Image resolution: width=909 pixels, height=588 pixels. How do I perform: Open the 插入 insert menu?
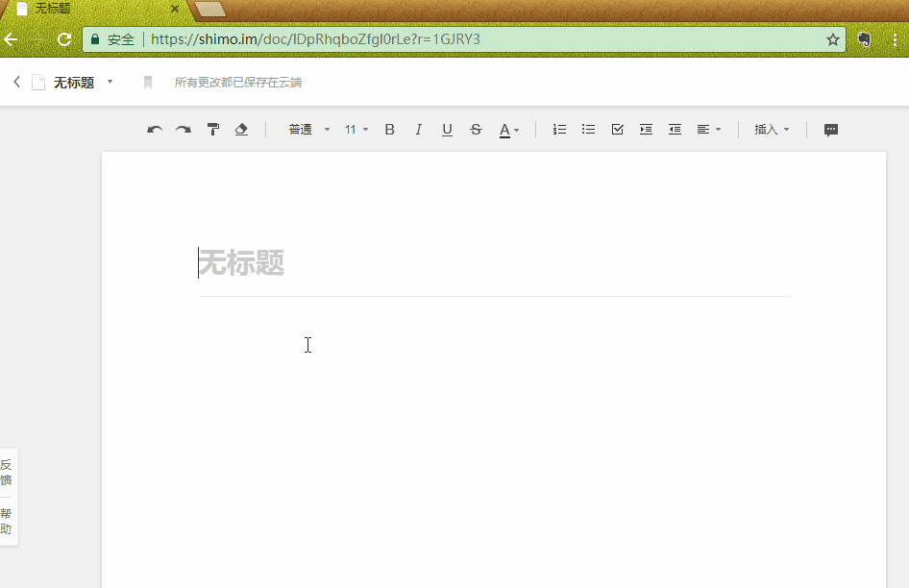[772, 130]
